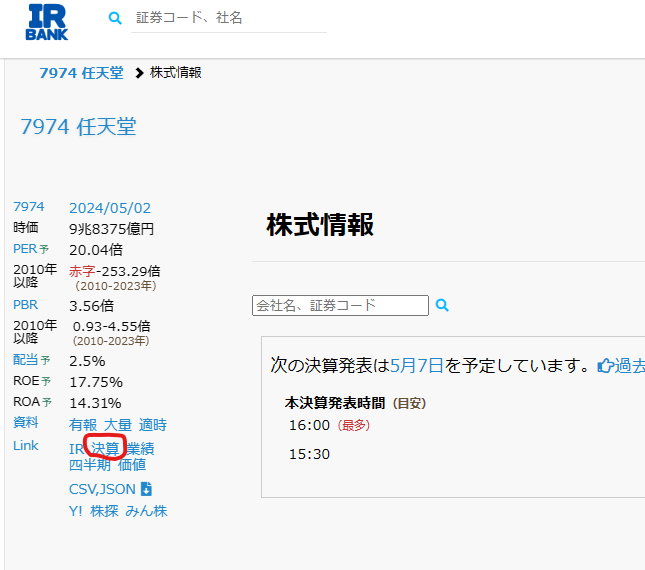The width and height of the screenshot is (645, 570).
Task: Open the 価値 link
Action: point(132,465)
